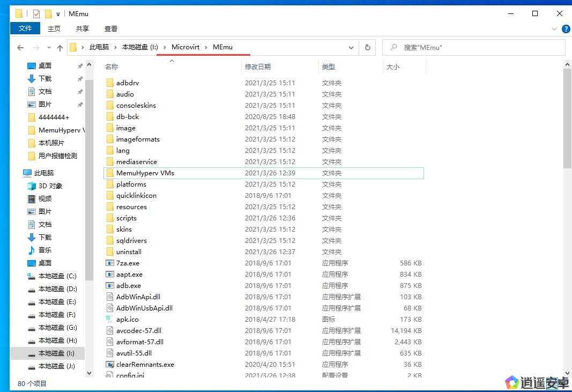Open the recent locations dropdown arrow

pos(49,48)
